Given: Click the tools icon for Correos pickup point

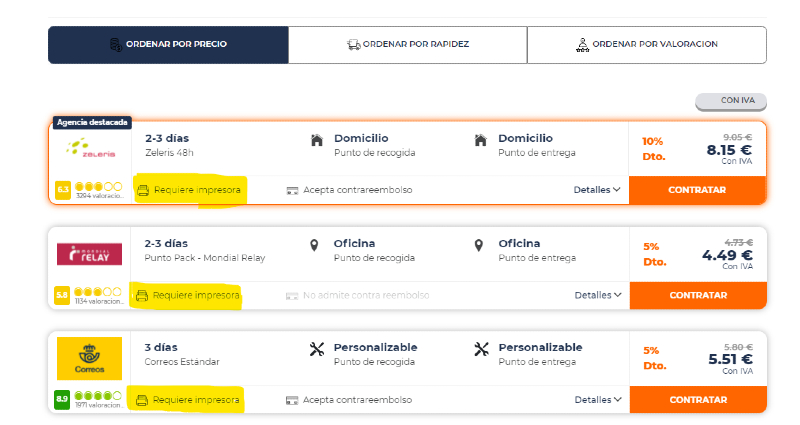Looking at the screenshot, I should point(317,349).
